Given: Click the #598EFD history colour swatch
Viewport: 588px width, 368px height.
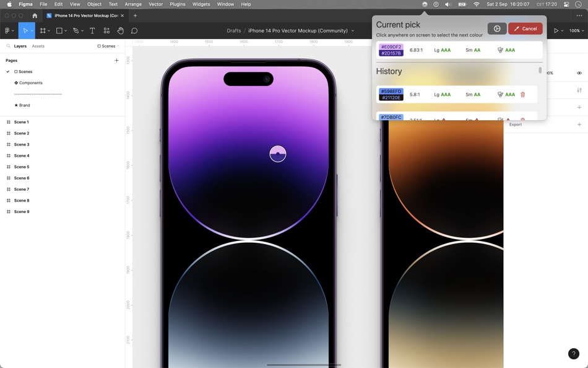Looking at the screenshot, I should [391, 91].
